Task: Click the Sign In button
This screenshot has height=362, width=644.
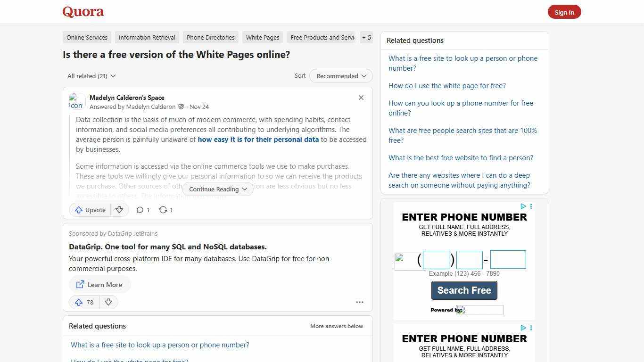Action: coord(564,12)
